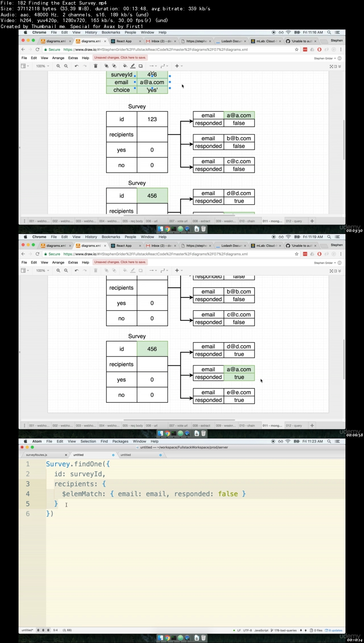Select the 012 - query page tab in 11:19 AM window
This screenshot has width=364, height=643.
click(294, 425)
